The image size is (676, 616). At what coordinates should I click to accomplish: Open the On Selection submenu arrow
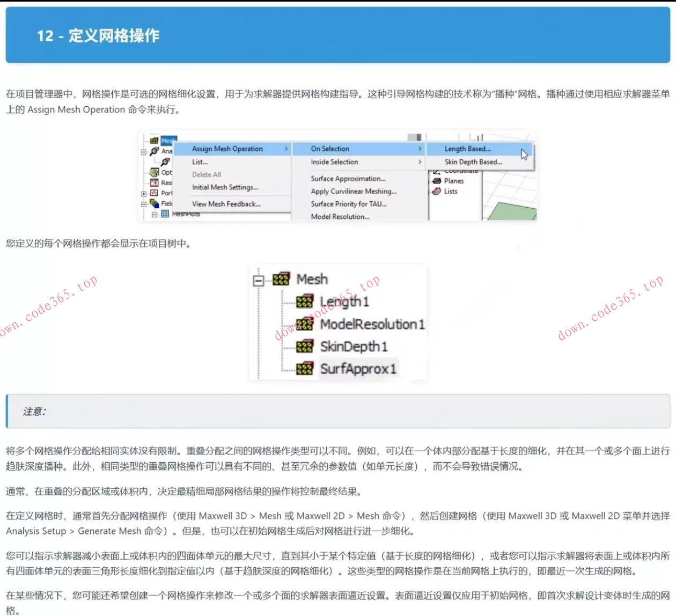tap(420, 149)
